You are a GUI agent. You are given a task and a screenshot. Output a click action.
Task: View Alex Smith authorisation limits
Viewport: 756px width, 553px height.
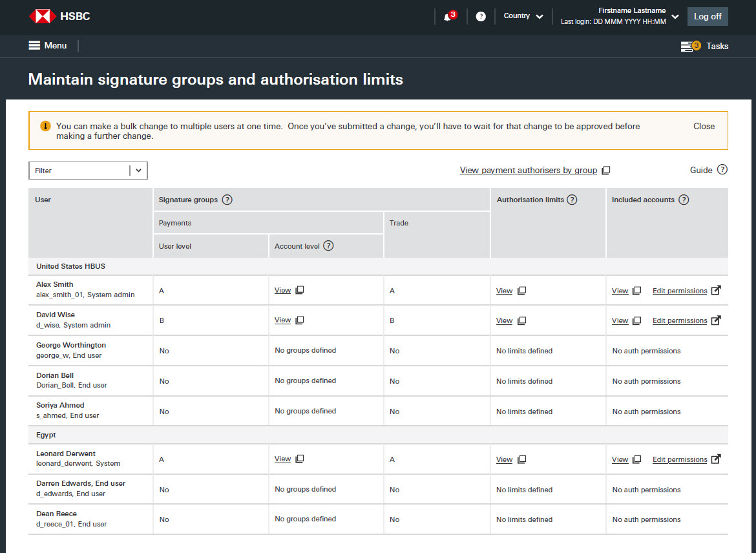pyautogui.click(x=504, y=291)
